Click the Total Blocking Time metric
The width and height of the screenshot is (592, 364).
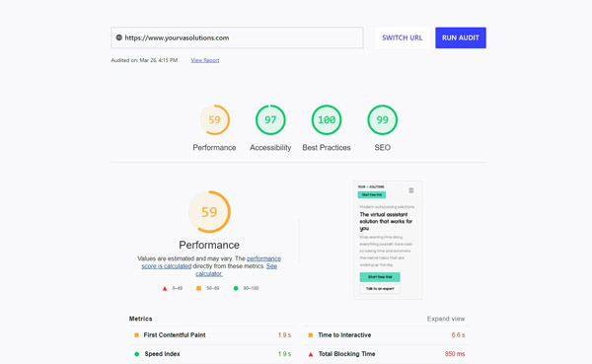pyautogui.click(x=346, y=354)
